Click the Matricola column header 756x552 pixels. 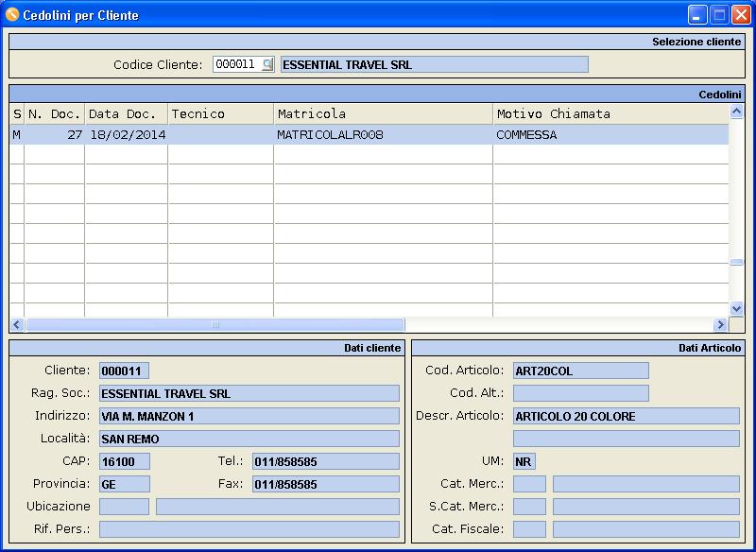click(x=384, y=114)
